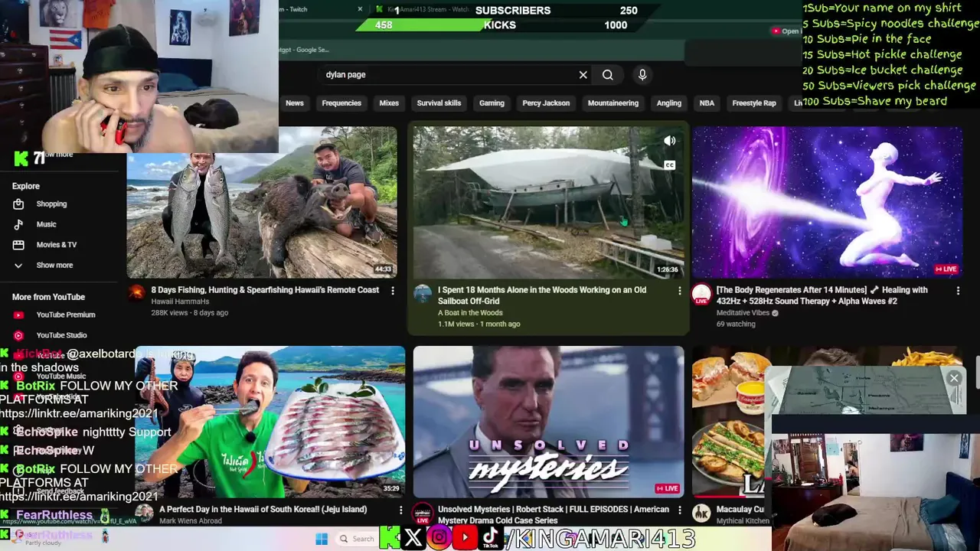Select the News filter chip
This screenshot has height=551, width=980.
pos(295,103)
